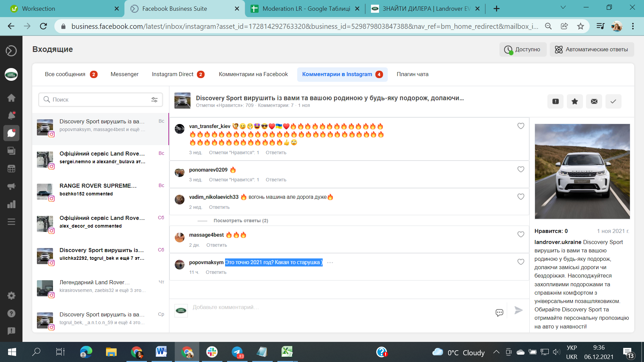The width and height of the screenshot is (644, 362).
Task: Expand browser tab search chevron
Action: click(563, 7)
